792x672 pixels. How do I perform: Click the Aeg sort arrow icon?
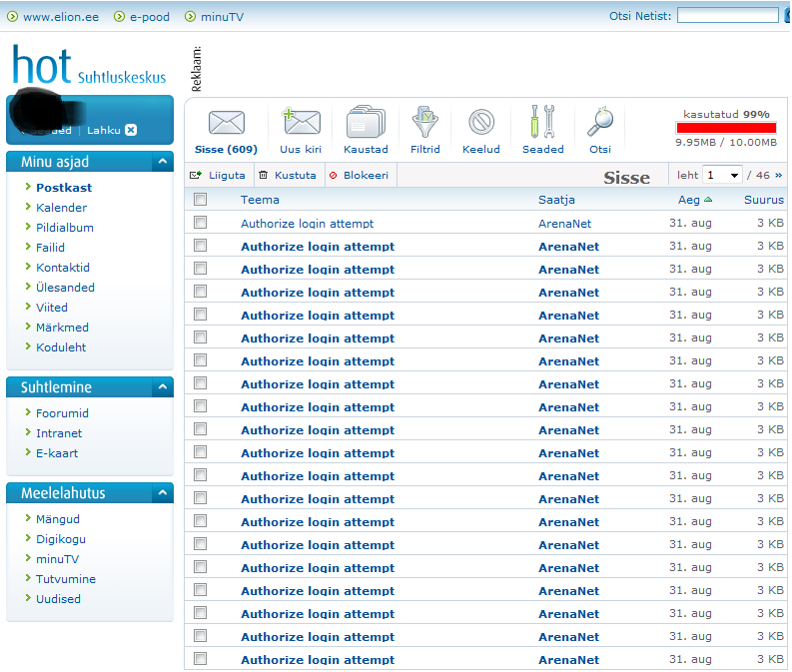708,200
